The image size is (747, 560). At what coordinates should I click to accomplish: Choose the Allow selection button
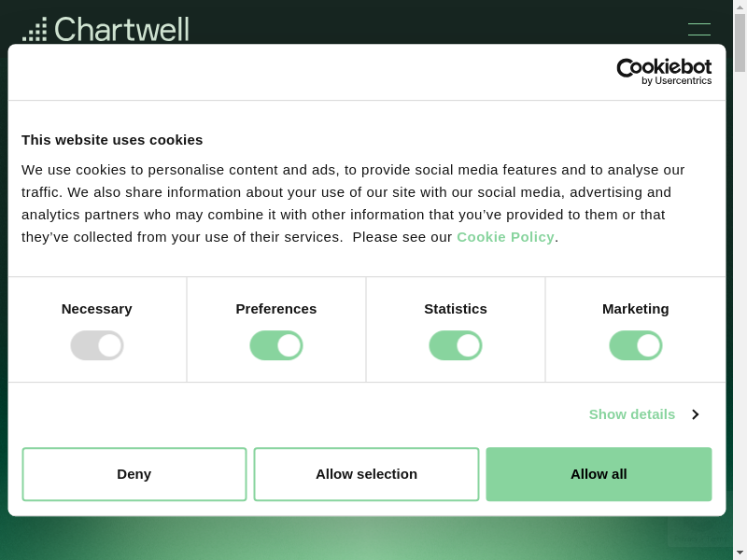366,474
